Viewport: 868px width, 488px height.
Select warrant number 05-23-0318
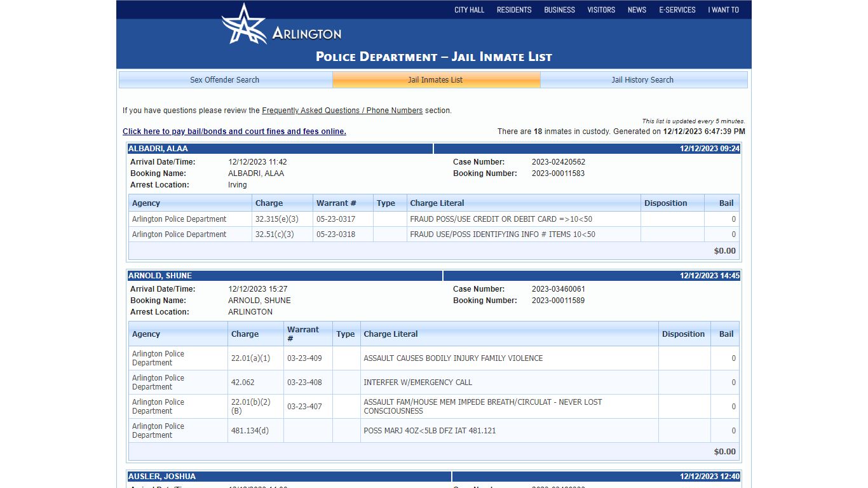click(336, 234)
